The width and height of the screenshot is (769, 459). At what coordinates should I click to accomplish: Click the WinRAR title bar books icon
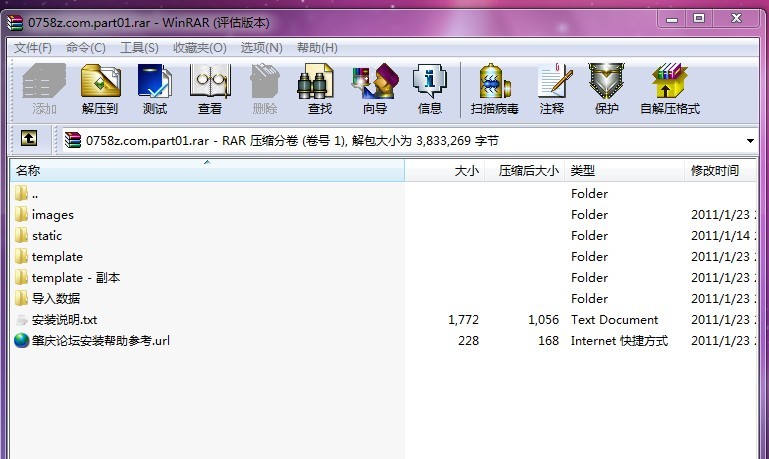point(15,23)
